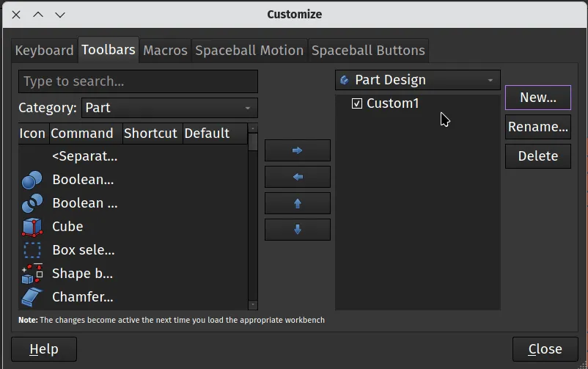Viewport: 588px width, 369px height.
Task: Close the Customize dialog with X
Action: coord(16,15)
